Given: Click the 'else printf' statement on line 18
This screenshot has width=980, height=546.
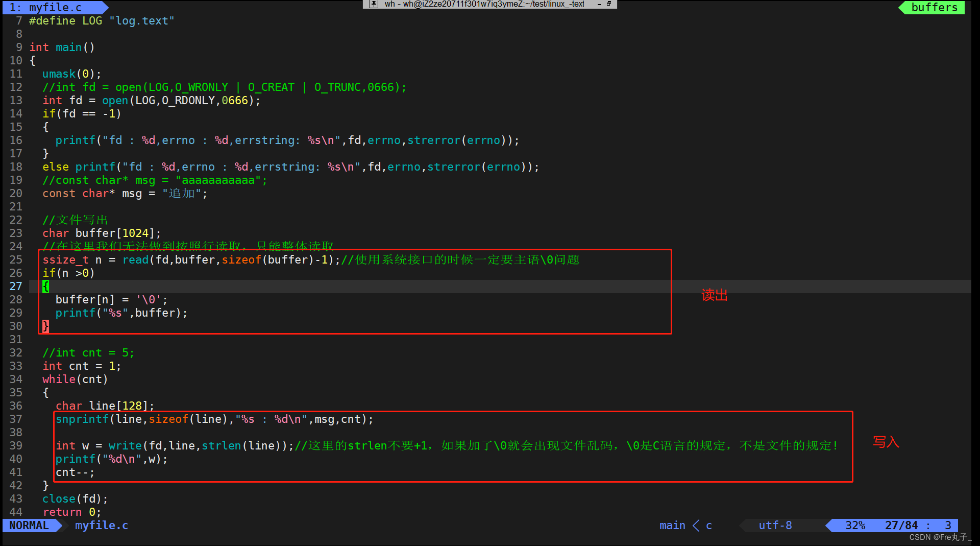Looking at the screenshot, I should [290, 167].
